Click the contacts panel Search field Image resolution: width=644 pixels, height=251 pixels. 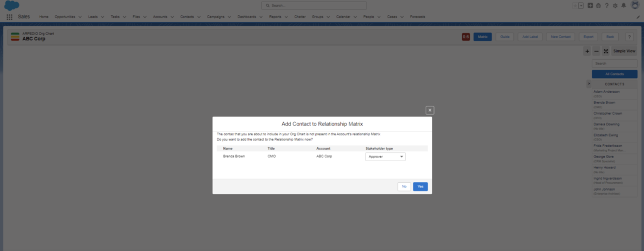click(615, 64)
